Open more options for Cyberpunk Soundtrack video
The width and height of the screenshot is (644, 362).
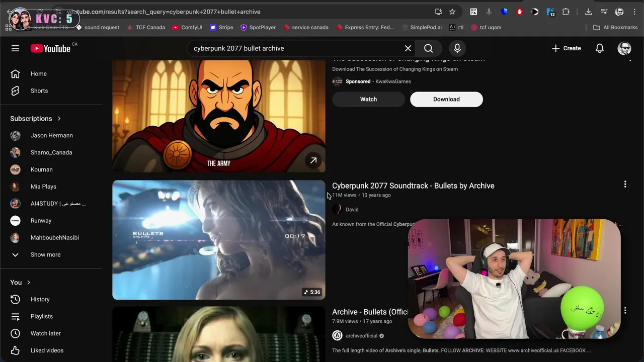[625, 185]
